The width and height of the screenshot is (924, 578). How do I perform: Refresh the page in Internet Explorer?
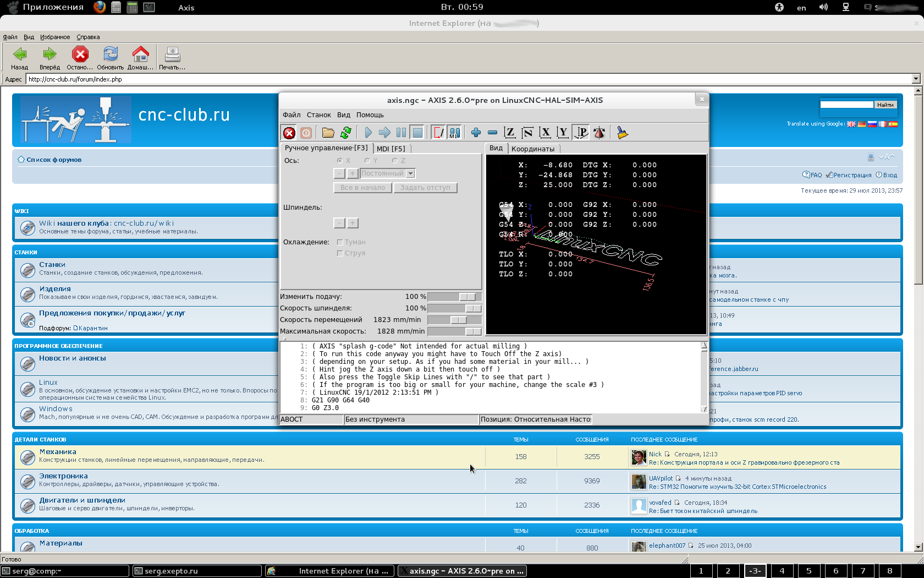111,58
